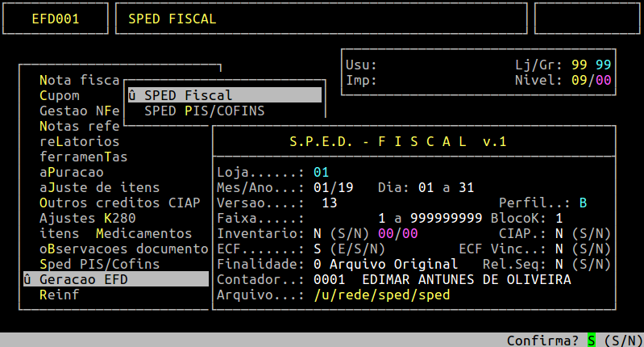Click the Inventario date 00/00

(x=397, y=233)
